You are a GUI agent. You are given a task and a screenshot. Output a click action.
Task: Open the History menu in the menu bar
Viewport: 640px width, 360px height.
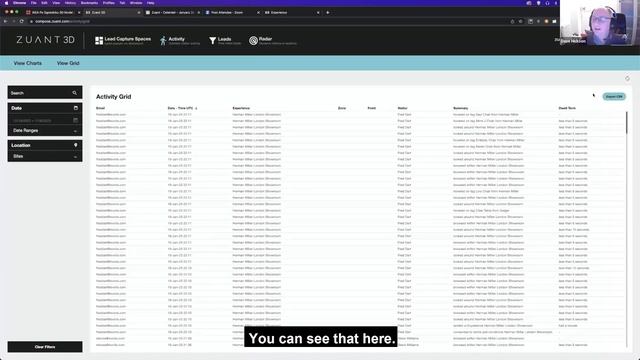[x=70, y=3]
